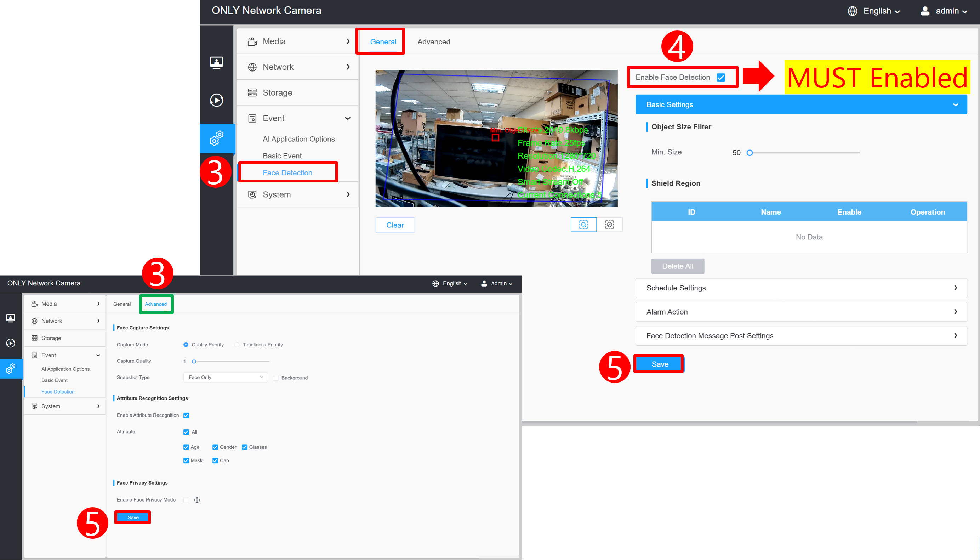
Task: Toggle the All attribute checkbox
Action: 186,432
